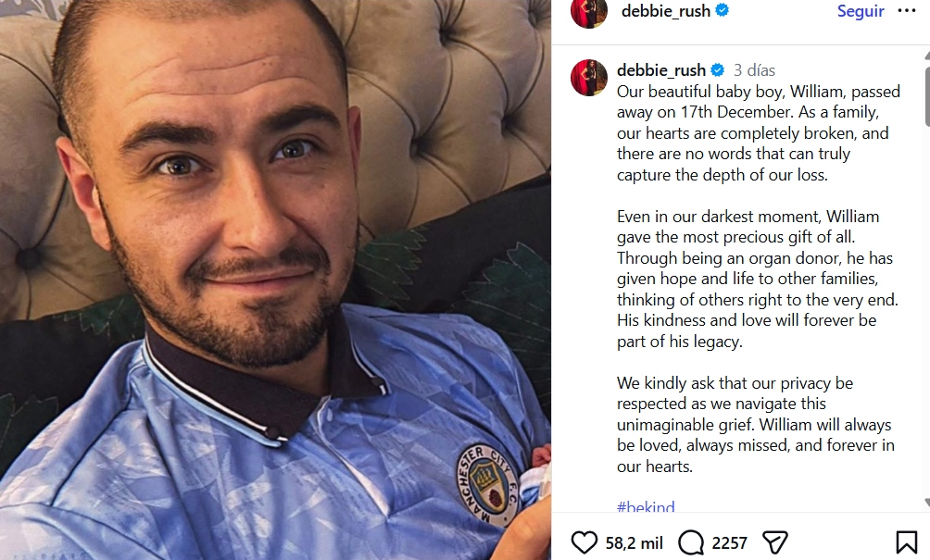The width and height of the screenshot is (930, 560).
Task: Click verified badge beside caption username
Action: click(x=717, y=70)
